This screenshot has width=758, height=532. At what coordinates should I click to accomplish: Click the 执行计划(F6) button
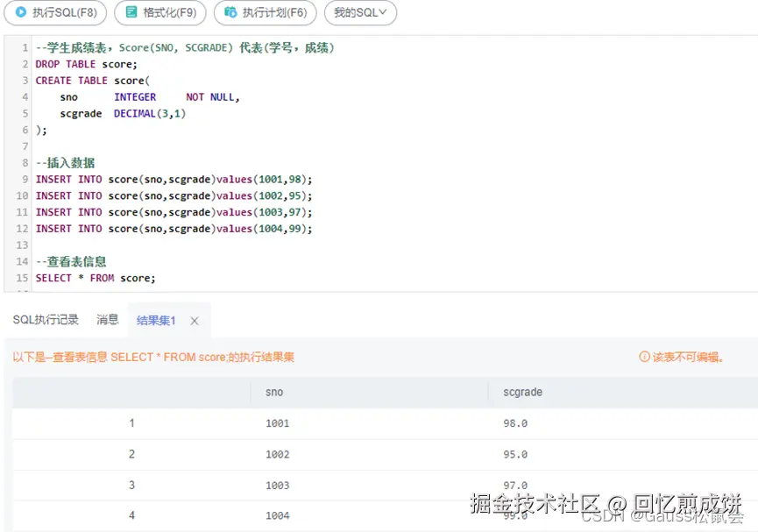(265, 12)
